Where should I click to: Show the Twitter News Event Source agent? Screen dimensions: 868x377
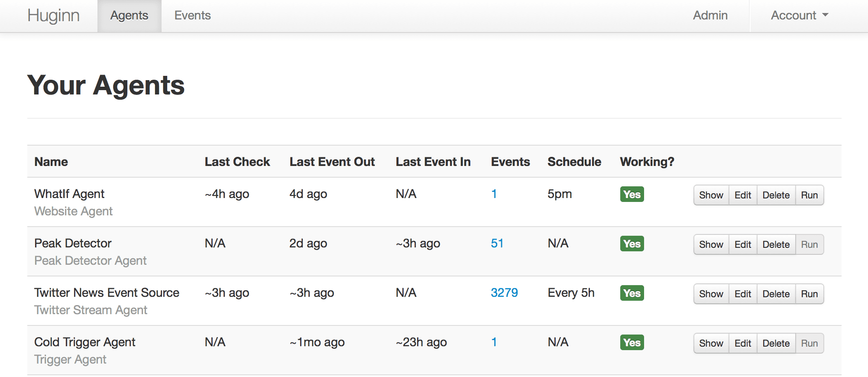pyautogui.click(x=711, y=294)
